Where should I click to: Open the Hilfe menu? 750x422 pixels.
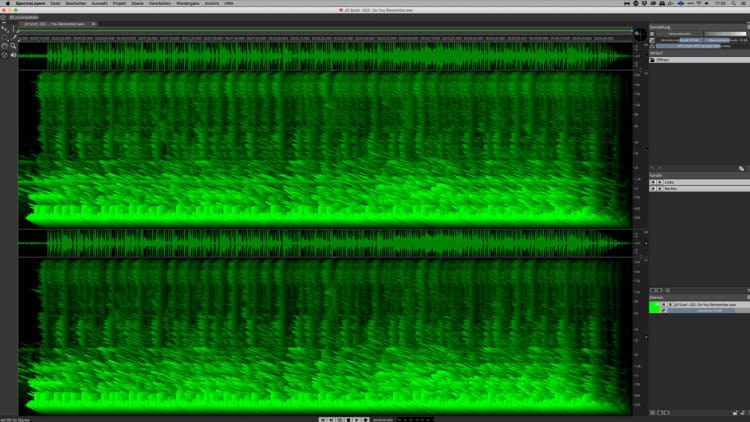coord(229,3)
